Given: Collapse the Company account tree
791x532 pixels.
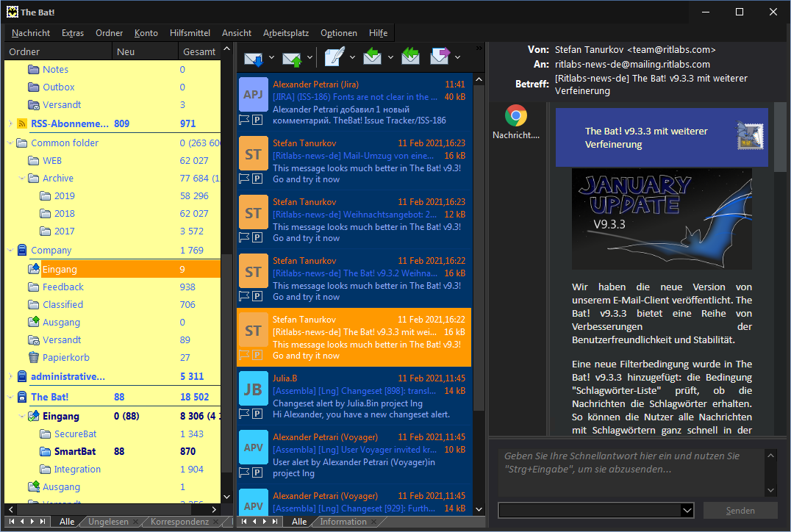Looking at the screenshot, I should [x=10, y=250].
